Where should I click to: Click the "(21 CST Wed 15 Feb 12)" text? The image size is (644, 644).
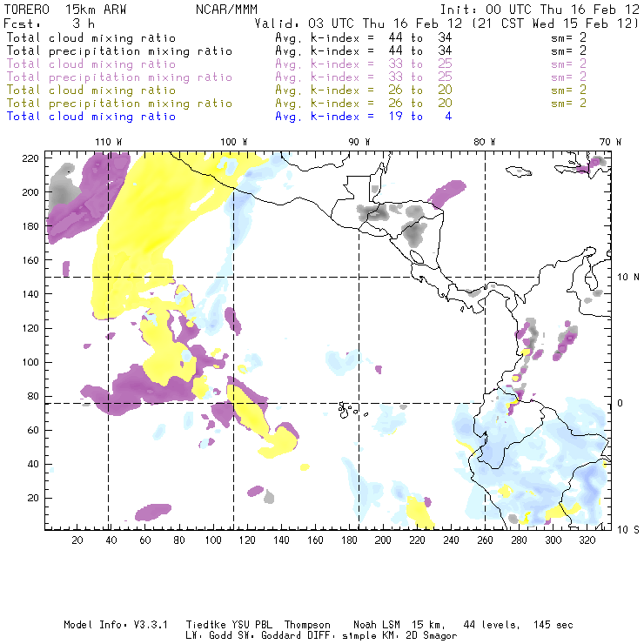coord(556,23)
